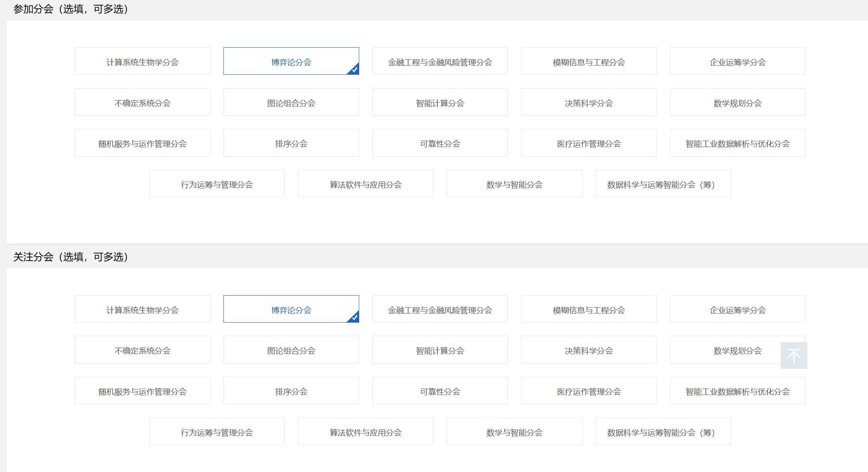Select 金融工程与金融风险管理分会 under 参加分会

[440, 62]
